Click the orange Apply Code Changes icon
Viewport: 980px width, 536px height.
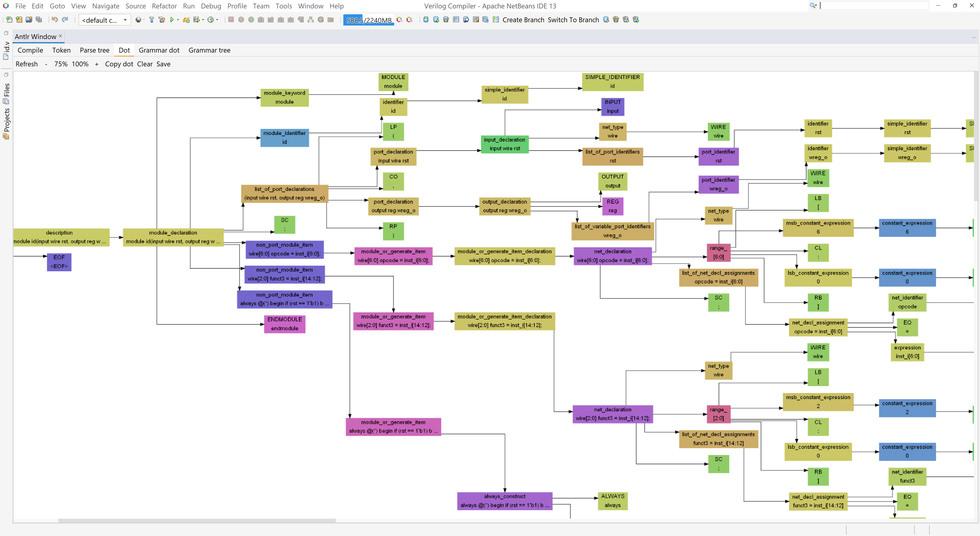[186, 20]
